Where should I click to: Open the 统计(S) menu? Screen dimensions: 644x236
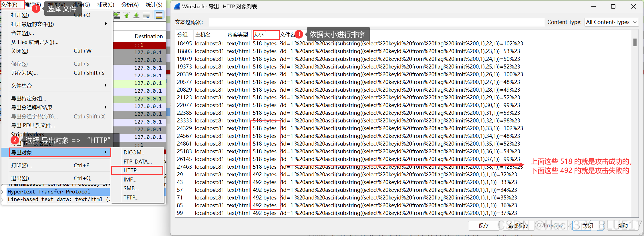pyautogui.click(x=154, y=5)
